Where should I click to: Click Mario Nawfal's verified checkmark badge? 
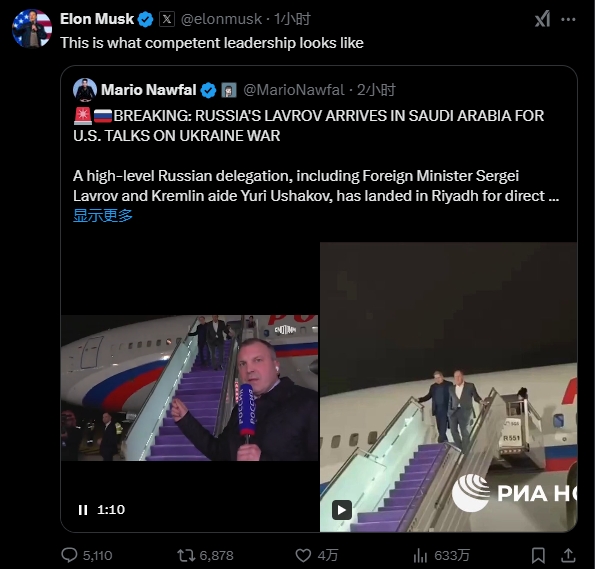coord(208,90)
